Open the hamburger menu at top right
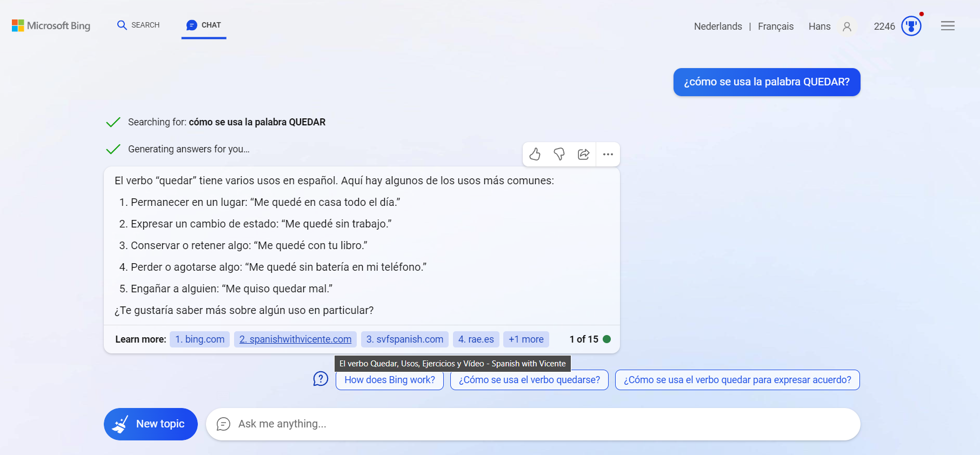The width and height of the screenshot is (980, 455). pos(948,26)
